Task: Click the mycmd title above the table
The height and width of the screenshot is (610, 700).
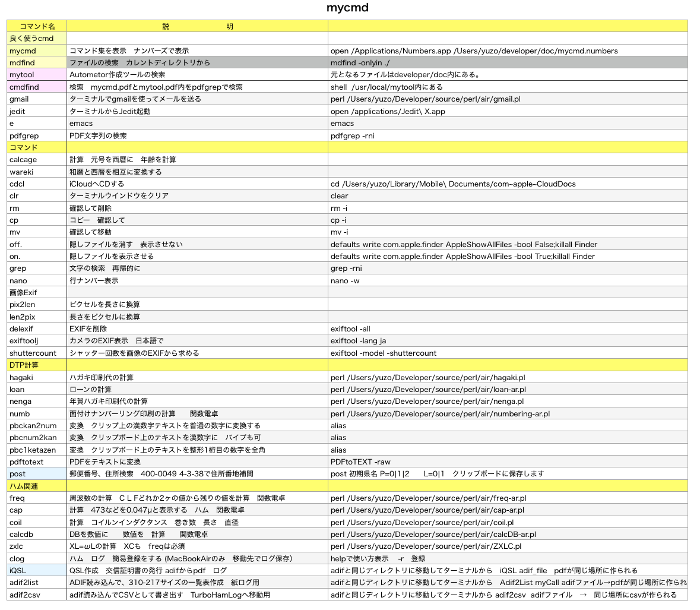Action: 347,8
